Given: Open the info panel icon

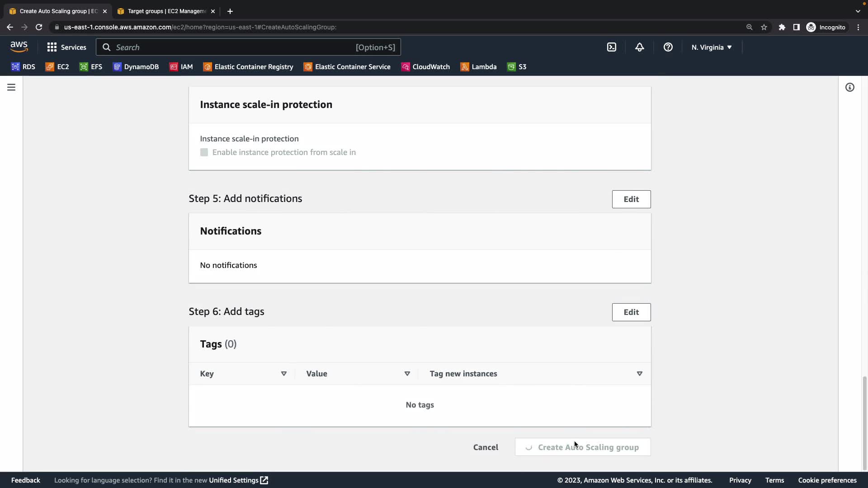Looking at the screenshot, I should pos(849,87).
